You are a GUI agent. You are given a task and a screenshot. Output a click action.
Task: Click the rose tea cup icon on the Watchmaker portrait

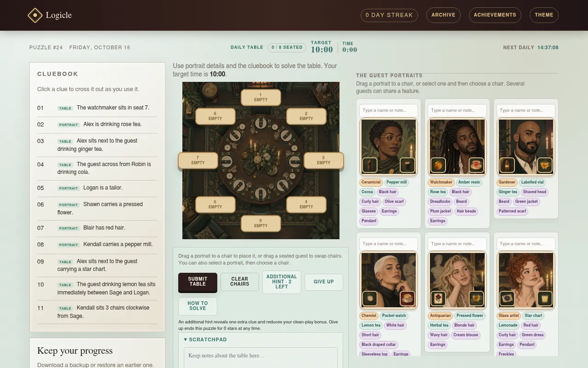pos(476,165)
